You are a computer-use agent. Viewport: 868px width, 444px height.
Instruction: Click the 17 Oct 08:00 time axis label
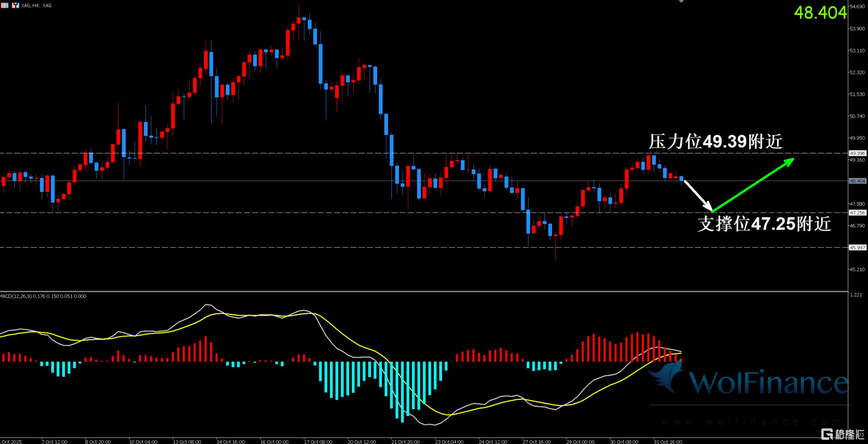318,442
